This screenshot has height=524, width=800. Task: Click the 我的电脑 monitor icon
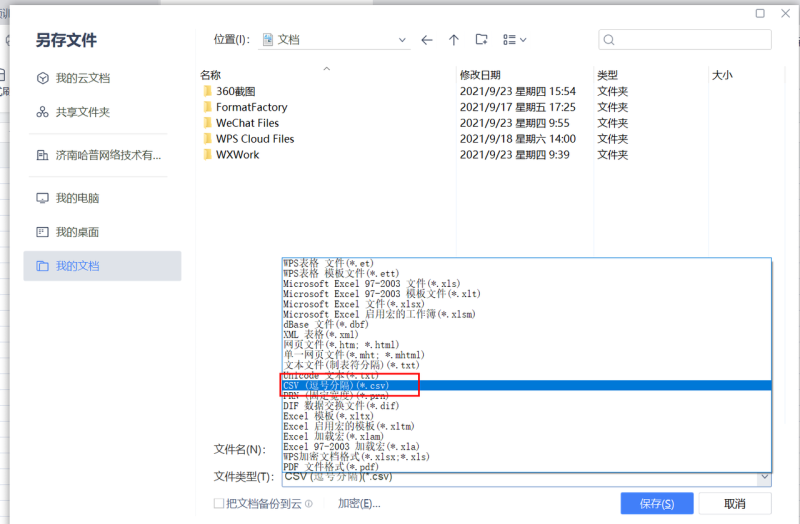tap(42, 198)
